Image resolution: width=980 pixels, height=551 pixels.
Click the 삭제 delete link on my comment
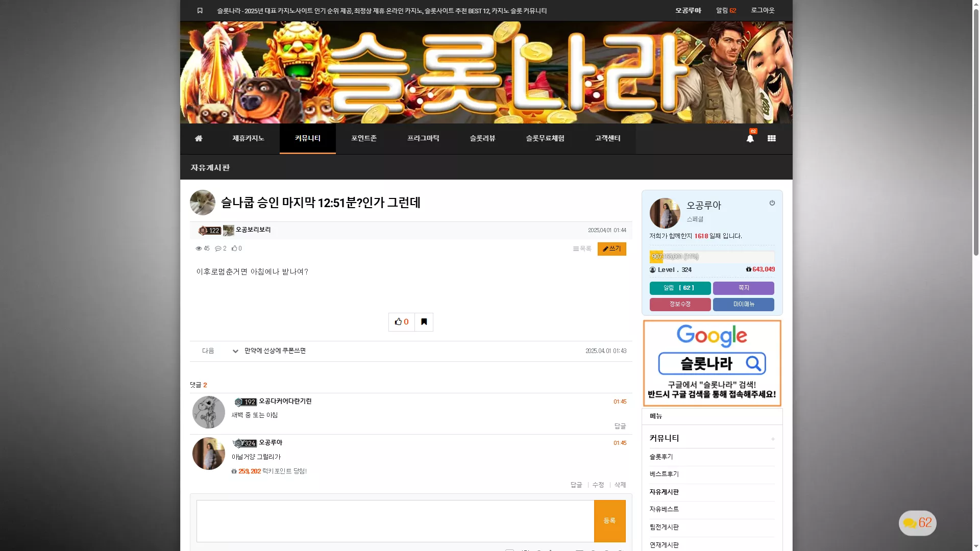pos(620,485)
